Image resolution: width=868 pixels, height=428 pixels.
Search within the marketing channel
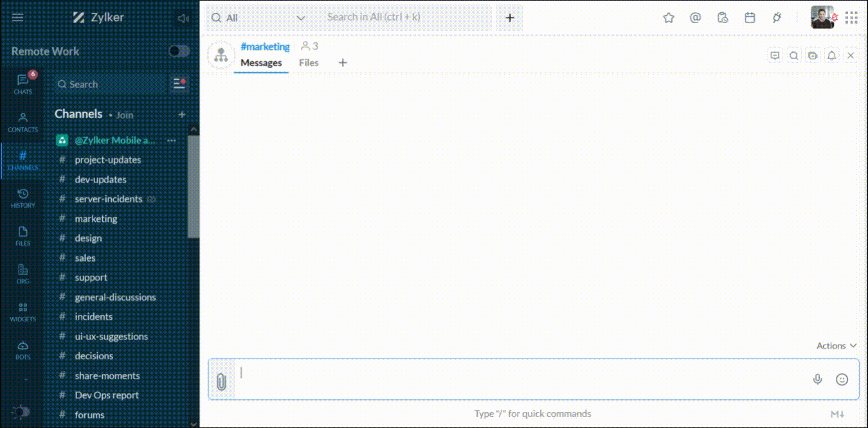tap(794, 55)
